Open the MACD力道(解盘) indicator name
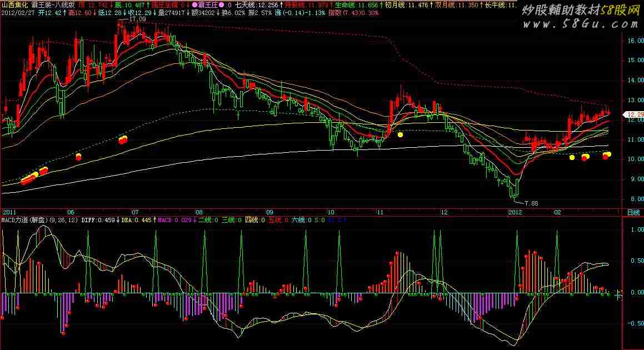 coord(24,220)
